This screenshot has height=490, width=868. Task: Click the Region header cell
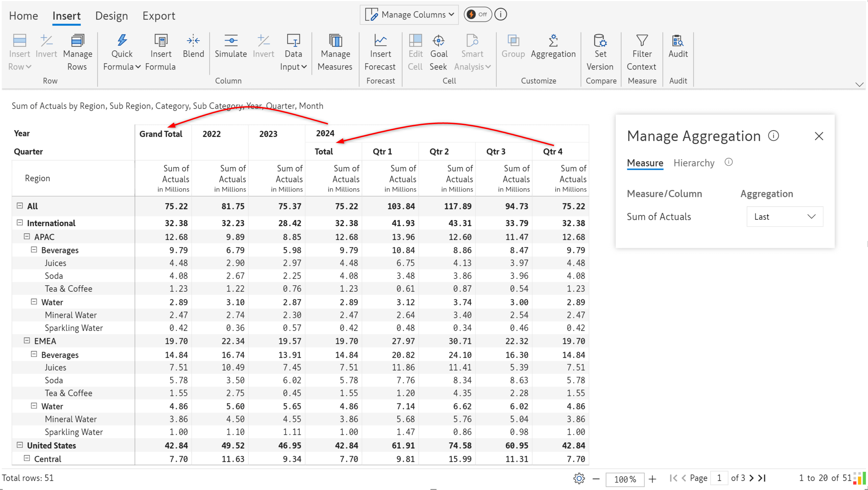point(73,178)
